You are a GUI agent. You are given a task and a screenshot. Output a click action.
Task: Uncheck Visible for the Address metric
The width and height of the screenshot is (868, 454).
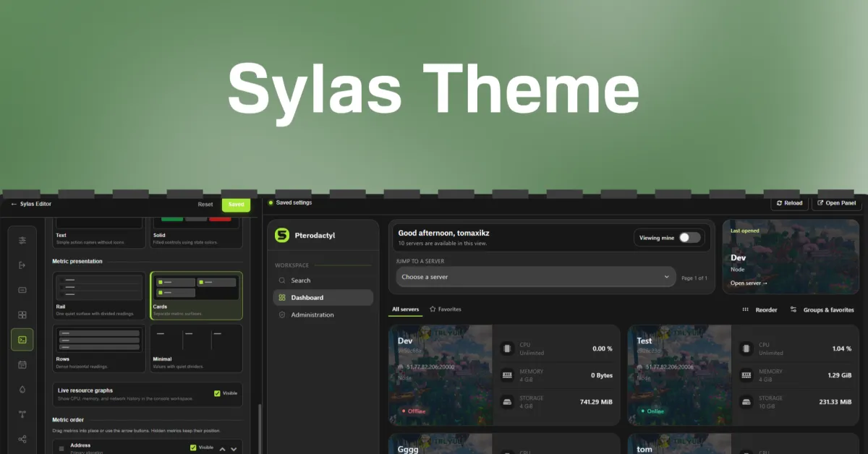click(193, 447)
